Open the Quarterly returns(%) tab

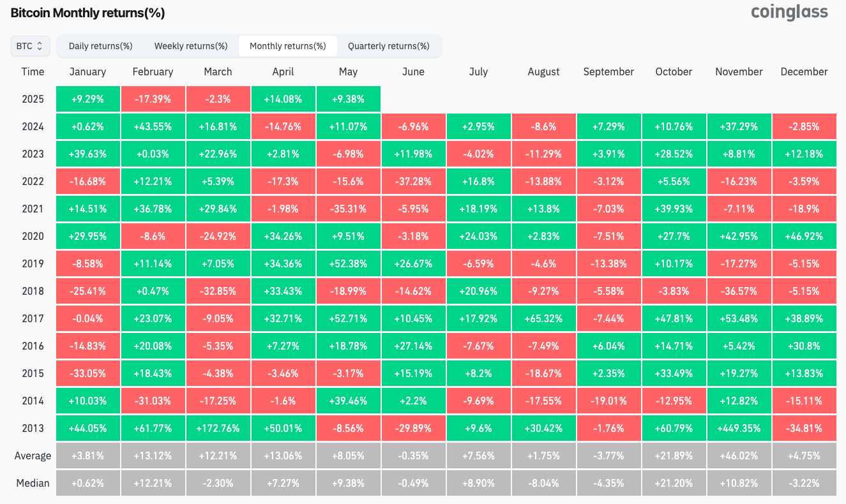pyautogui.click(x=388, y=46)
